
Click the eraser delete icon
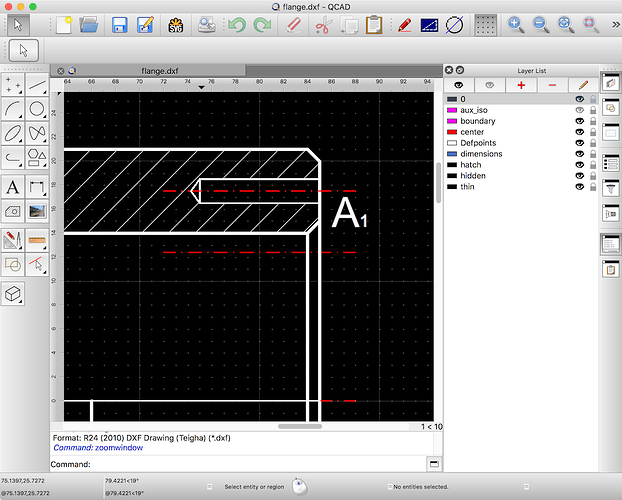pyautogui.click(x=293, y=25)
